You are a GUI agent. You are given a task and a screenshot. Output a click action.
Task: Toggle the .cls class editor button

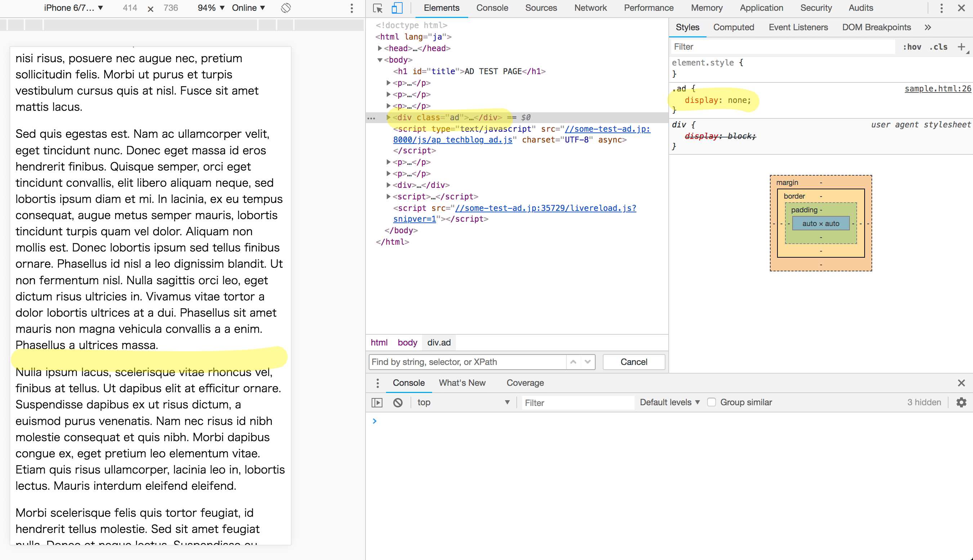click(x=938, y=47)
